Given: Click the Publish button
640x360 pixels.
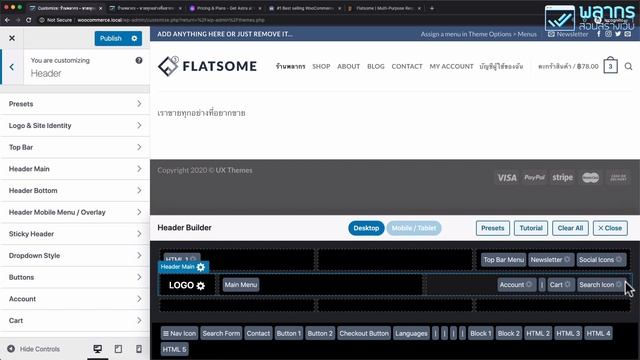Looking at the screenshot, I should click(x=111, y=38).
